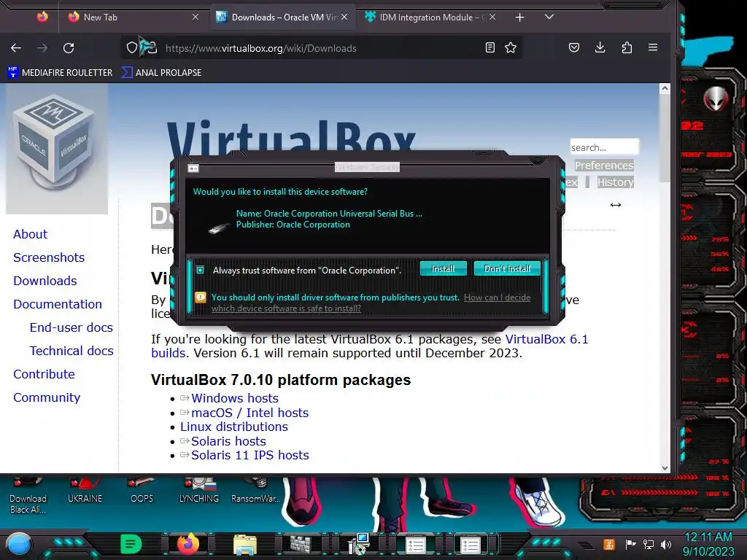This screenshot has height=560, width=747.
Task: Open the firewall brick-wall taskbar icon
Action: coord(301,545)
